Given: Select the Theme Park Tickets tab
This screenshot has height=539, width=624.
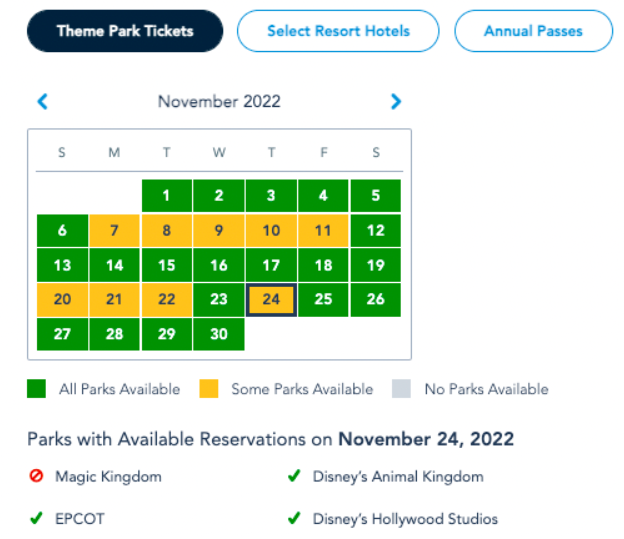Looking at the screenshot, I should point(124,31).
